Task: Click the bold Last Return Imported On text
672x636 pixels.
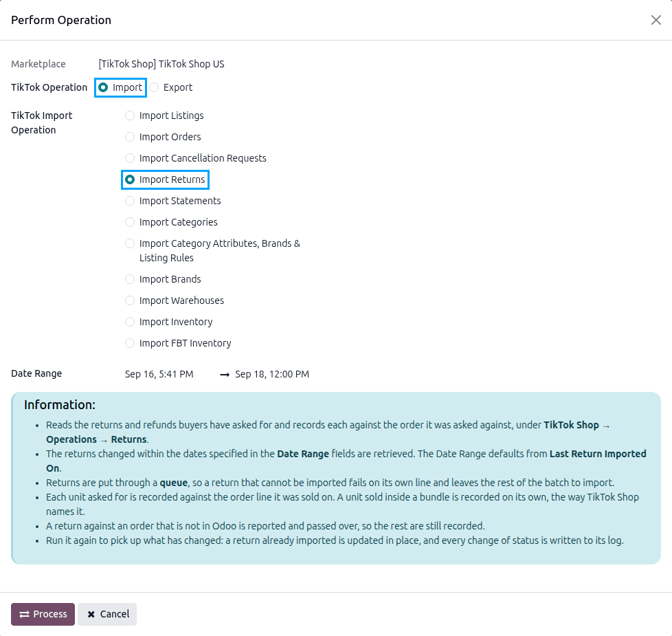Action: pos(346,461)
